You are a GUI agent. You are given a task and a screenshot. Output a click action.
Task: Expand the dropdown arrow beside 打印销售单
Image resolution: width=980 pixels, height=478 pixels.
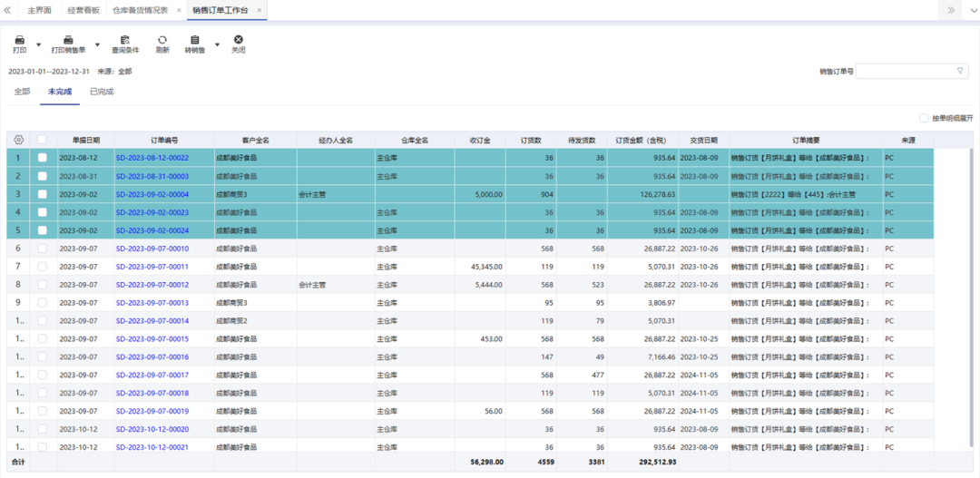[x=97, y=44]
